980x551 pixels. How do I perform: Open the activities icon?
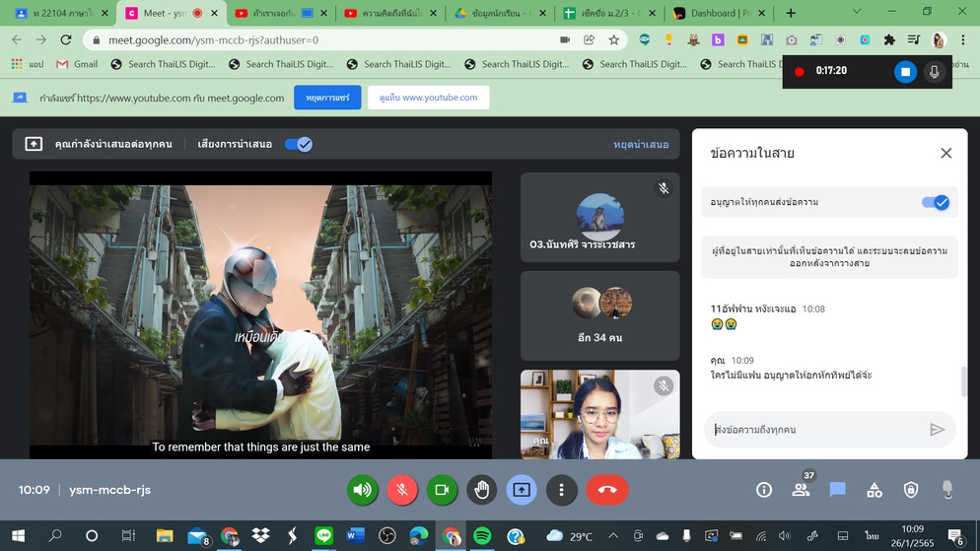[875, 490]
